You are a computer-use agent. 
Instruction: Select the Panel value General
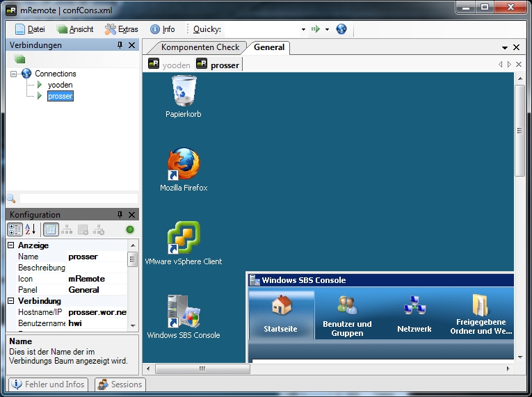97,290
